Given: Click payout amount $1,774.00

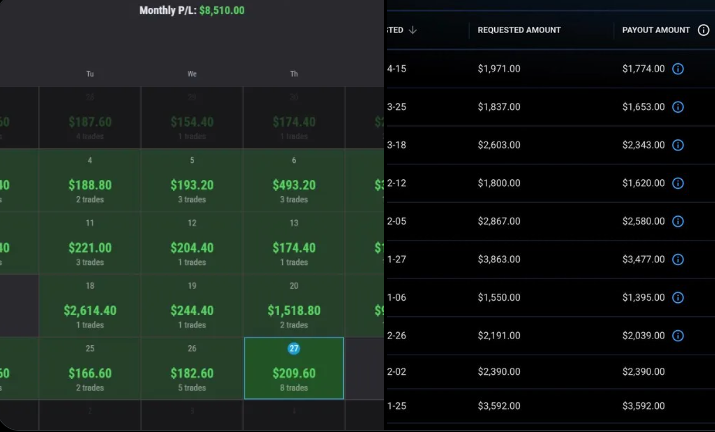Looking at the screenshot, I should (x=643, y=69).
